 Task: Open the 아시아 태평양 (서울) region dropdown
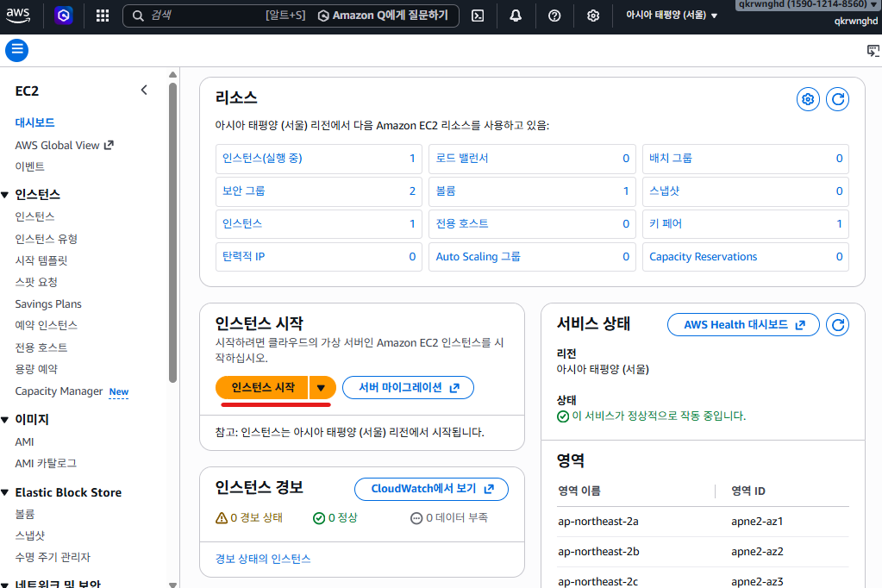[x=672, y=16]
